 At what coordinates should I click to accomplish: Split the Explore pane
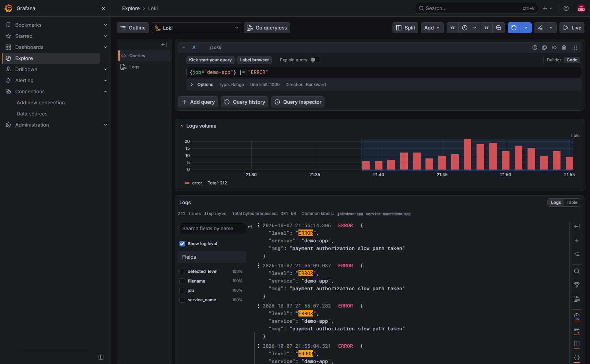tap(405, 28)
